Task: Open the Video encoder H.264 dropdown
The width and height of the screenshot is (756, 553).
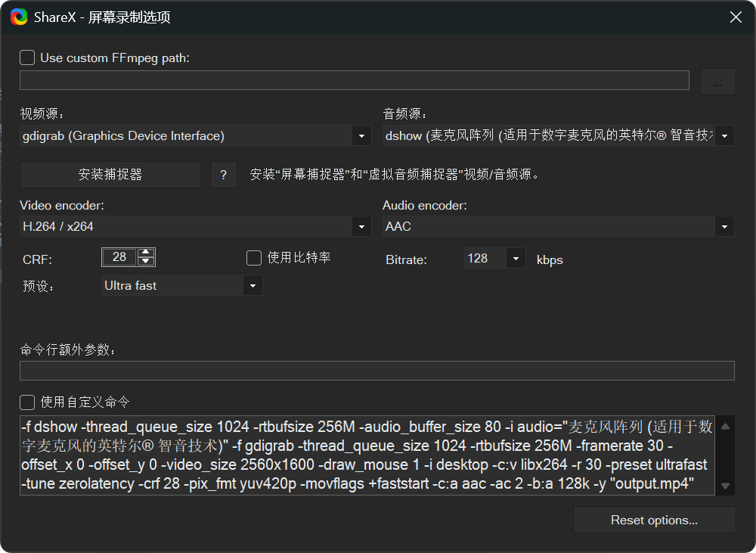Action: point(361,226)
